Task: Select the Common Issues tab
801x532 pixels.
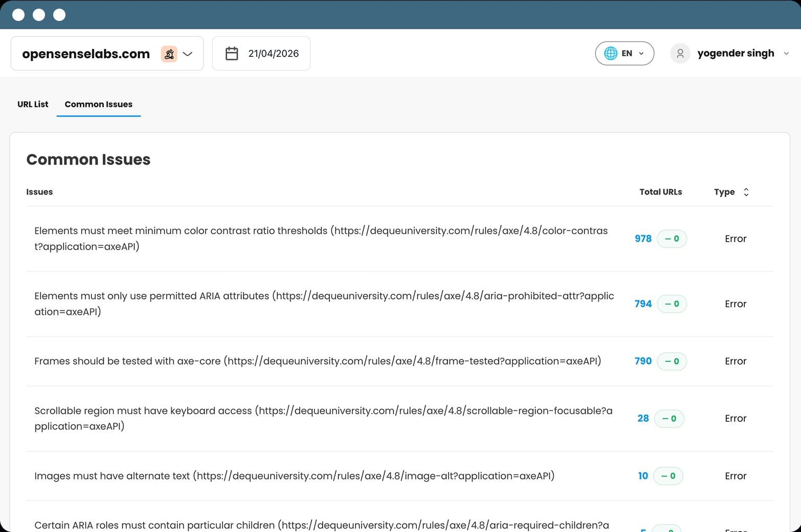Action: tap(98, 104)
